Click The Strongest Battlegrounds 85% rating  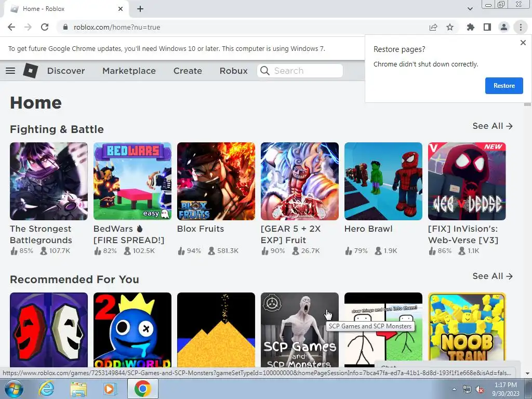point(22,251)
